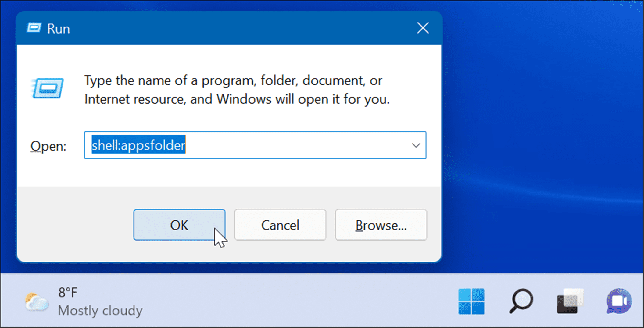The height and width of the screenshot is (328, 644).
Task: Open the Browse... file picker
Action: [x=381, y=225]
